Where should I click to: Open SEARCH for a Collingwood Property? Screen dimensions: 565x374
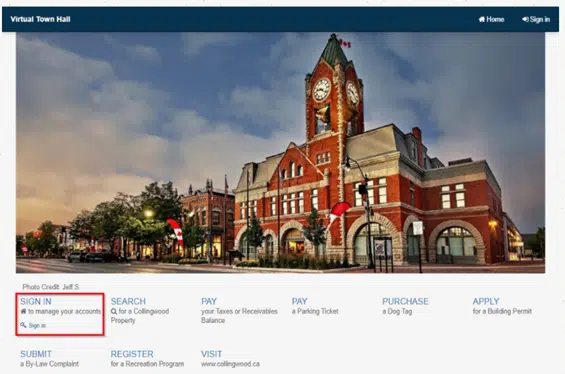pyautogui.click(x=128, y=301)
